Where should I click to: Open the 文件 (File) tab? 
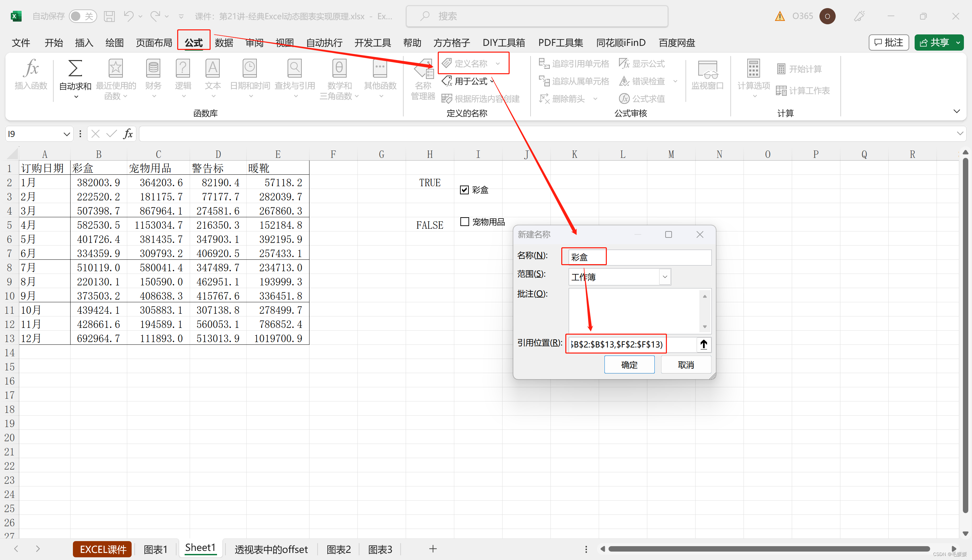(x=21, y=43)
